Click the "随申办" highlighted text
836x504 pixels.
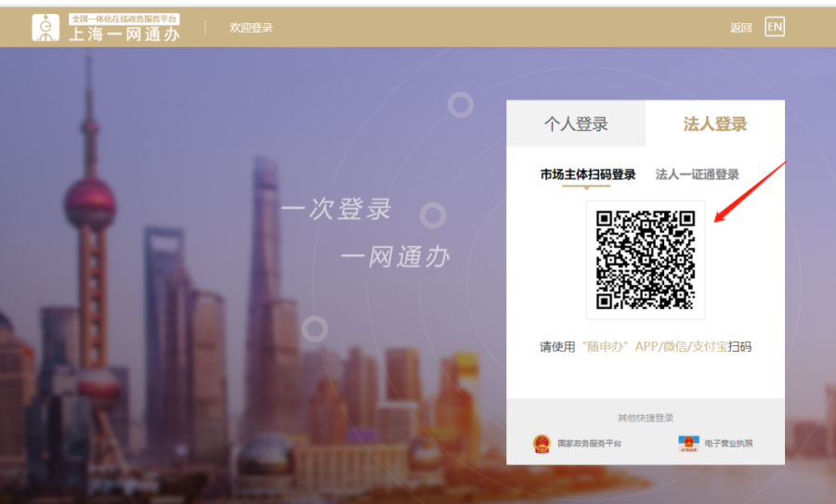605,347
